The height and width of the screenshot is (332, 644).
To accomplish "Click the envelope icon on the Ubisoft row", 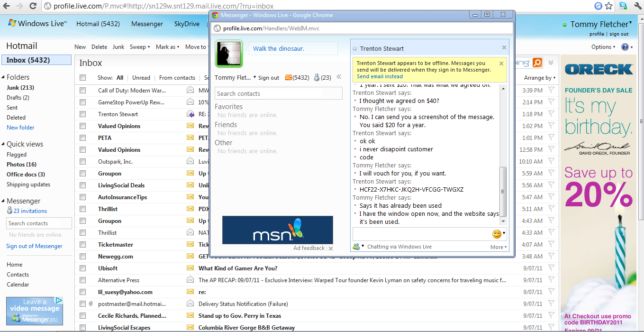I will [190, 268].
